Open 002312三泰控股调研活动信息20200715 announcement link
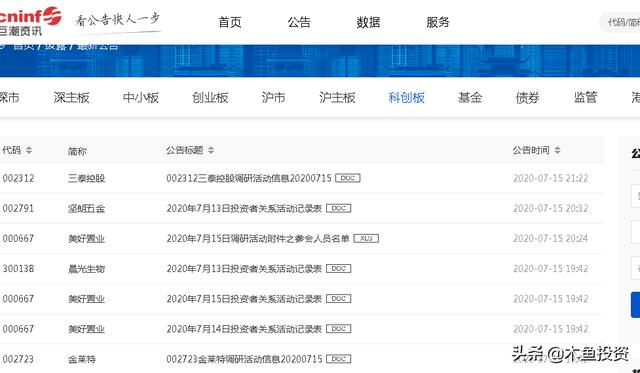 pyautogui.click(x=249, y=178)
